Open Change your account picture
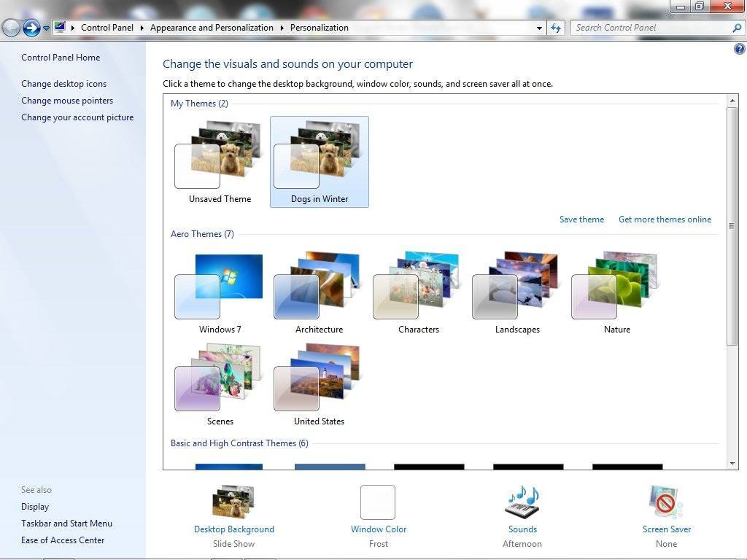747x560 pixels. 77,117
